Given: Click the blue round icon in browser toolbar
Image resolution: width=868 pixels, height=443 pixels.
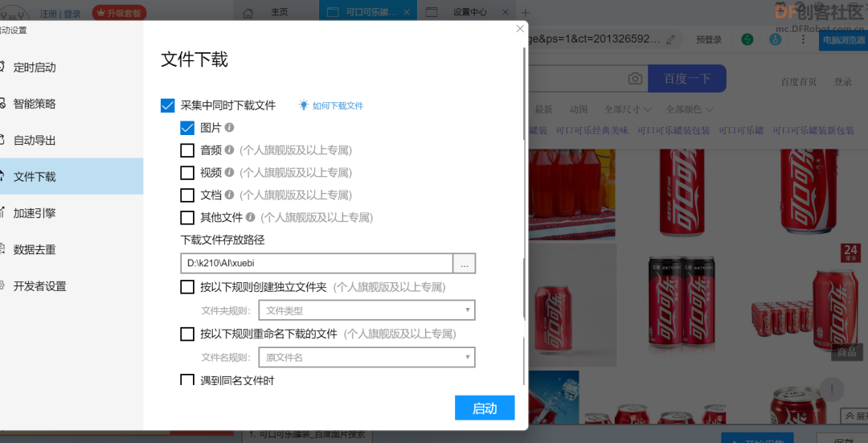Looking at the screenshot, I should pos(775,40).
